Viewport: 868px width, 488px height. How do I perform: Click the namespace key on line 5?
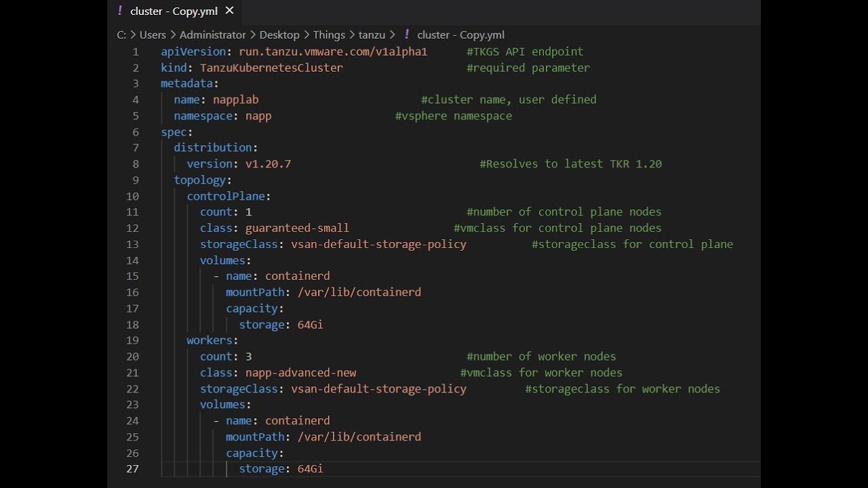tap(203, 116)
